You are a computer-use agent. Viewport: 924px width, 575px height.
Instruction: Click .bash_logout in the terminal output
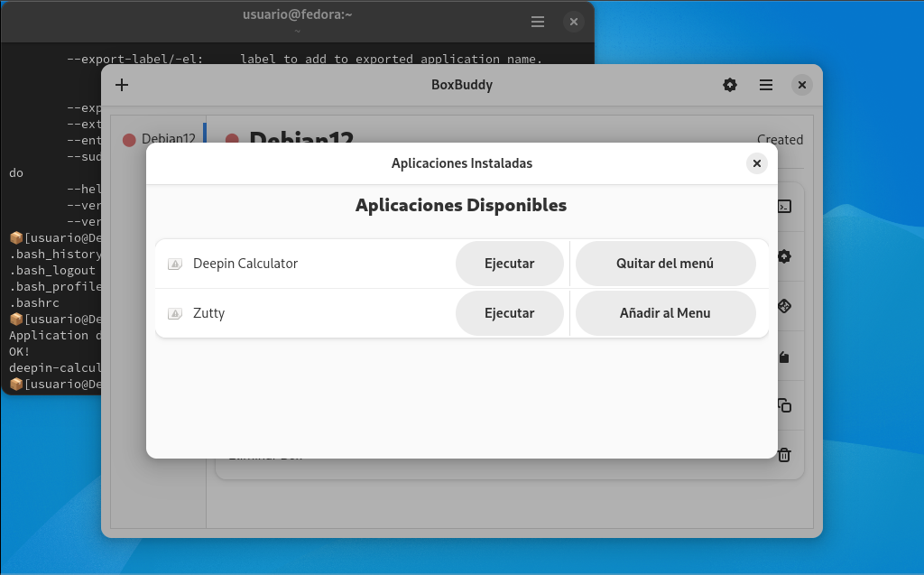(x=52, y=271)
